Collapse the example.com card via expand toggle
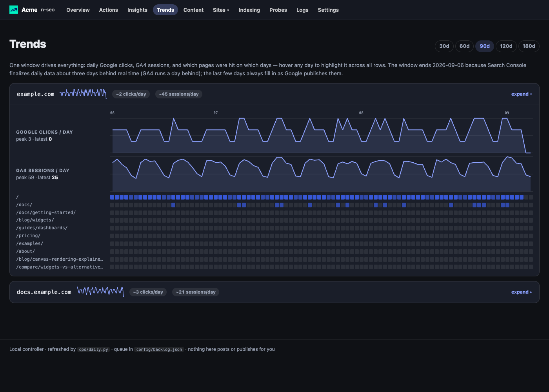This screenshot has width=549, height=392. 522,94
